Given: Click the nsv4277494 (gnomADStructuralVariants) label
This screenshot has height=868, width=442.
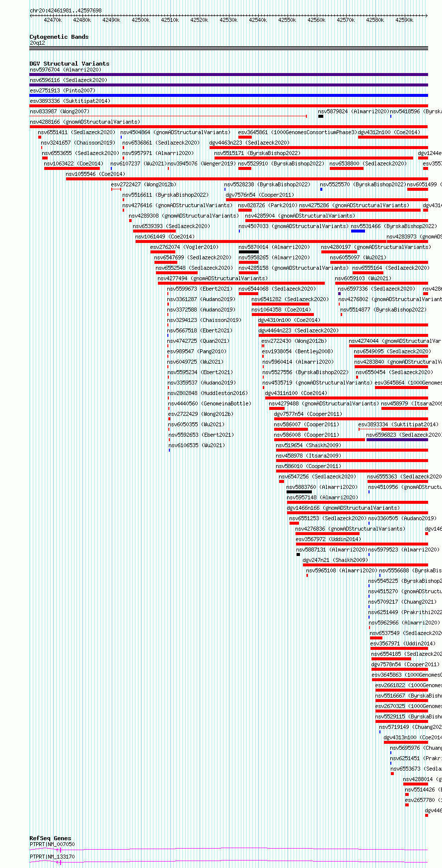Looking at the screenshot, I should 213,278.
